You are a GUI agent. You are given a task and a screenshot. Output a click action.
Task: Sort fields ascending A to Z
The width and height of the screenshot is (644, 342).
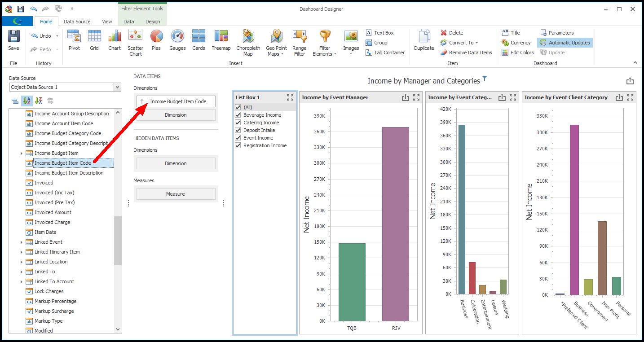[x=26, y=101]
